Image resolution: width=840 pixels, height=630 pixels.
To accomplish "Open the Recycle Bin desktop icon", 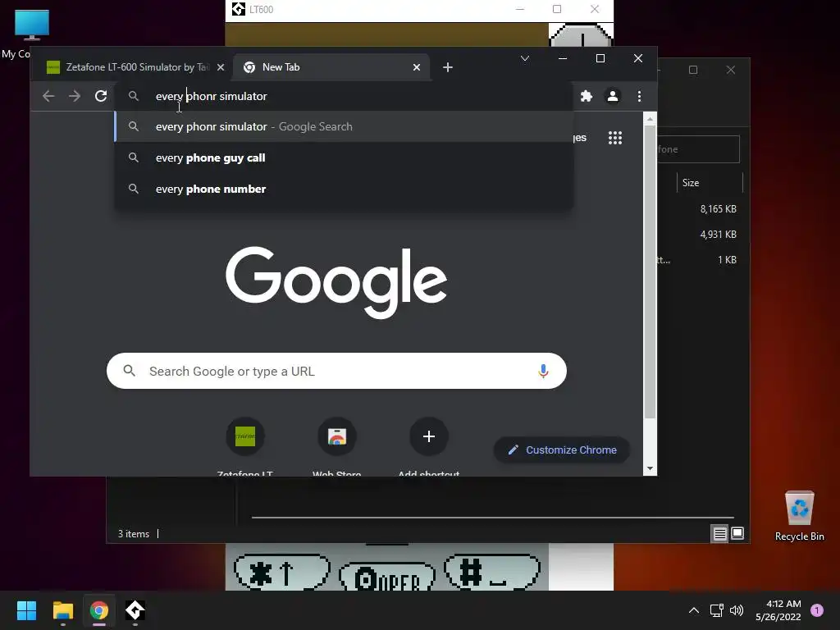I will click(x=799, y=517).
